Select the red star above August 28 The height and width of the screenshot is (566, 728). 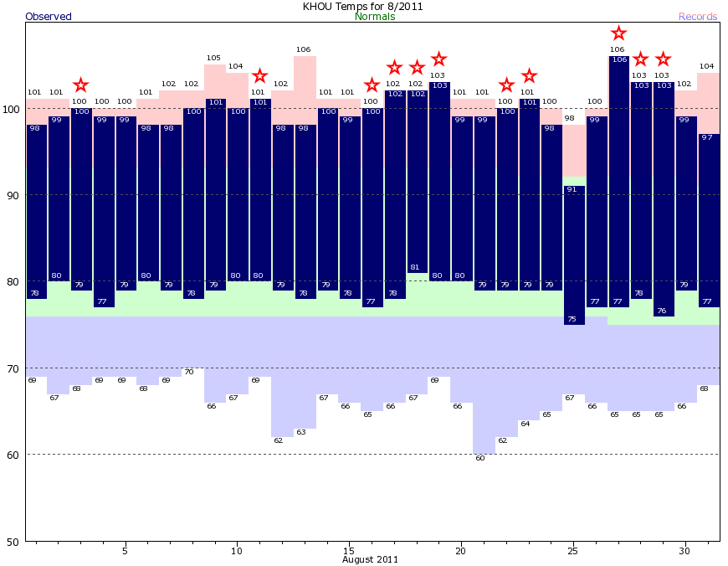641,59
